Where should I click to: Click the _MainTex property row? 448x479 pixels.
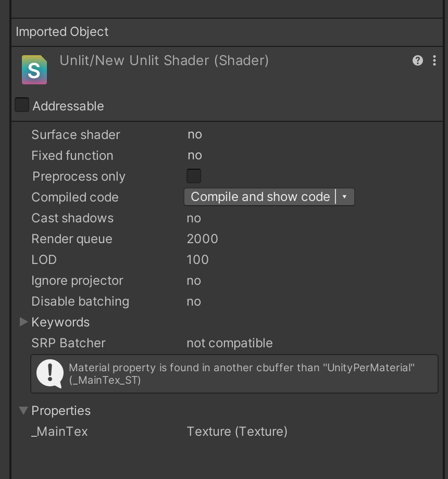point(59,431)
